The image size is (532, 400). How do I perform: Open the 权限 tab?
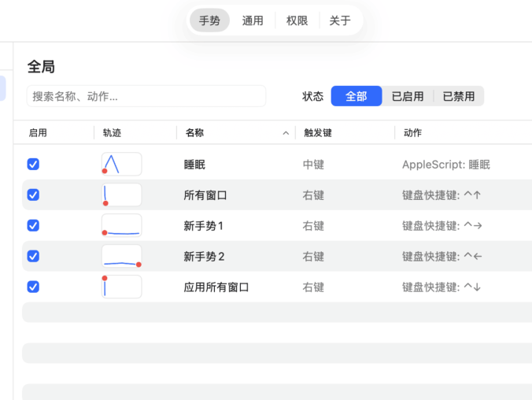(297, 20)
